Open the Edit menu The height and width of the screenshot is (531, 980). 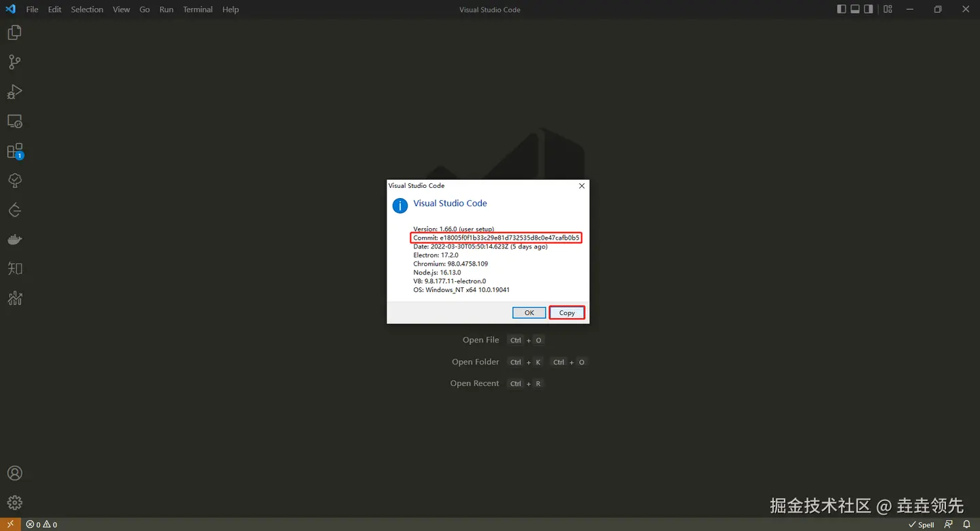pyautogui.click(x=54, y=10)
